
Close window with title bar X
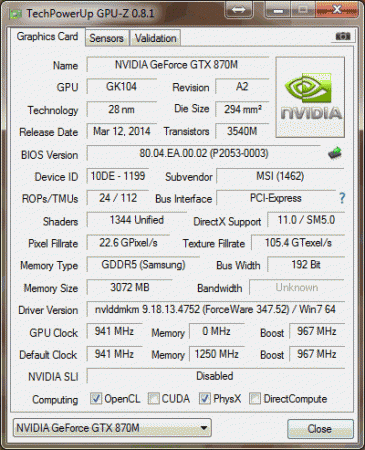pos(337,10)
